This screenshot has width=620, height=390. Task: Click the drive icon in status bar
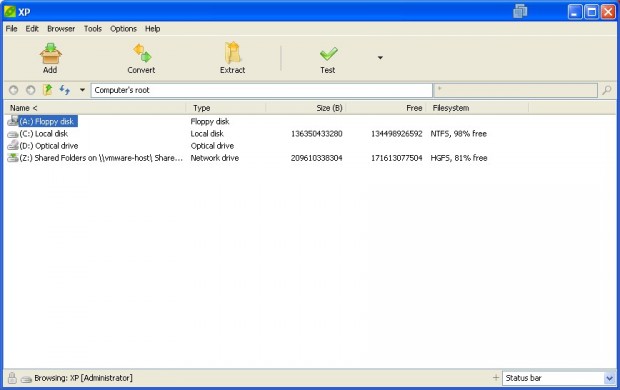coord(26,379)
